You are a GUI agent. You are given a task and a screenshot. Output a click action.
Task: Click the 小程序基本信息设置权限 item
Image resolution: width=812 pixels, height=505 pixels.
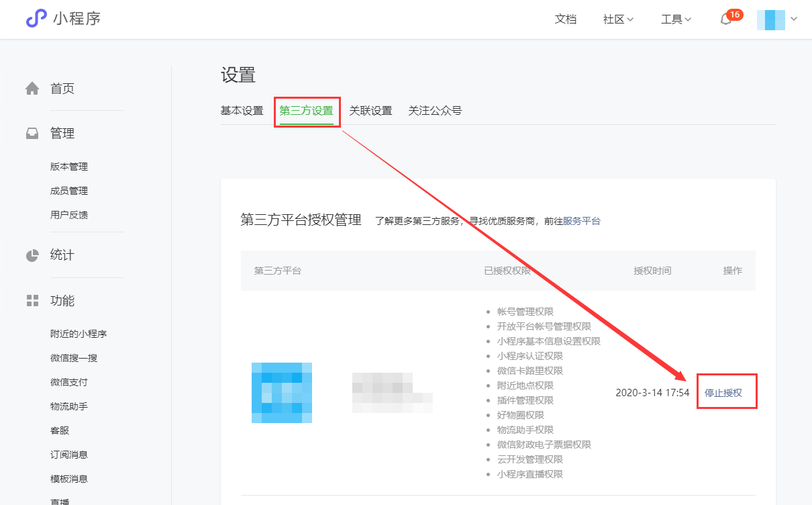[549, 341]
